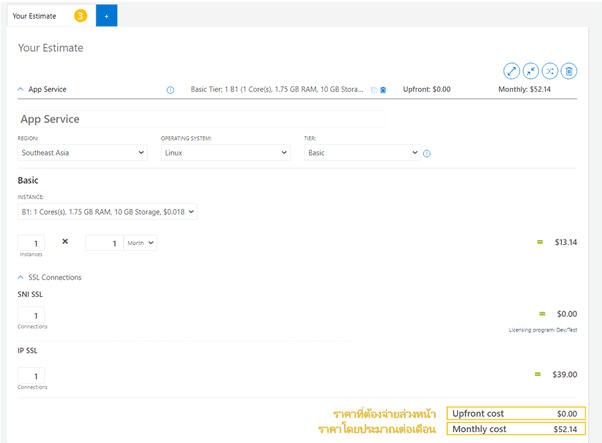Open the Tier dropdown showing Basic

[x=362, y=153]
